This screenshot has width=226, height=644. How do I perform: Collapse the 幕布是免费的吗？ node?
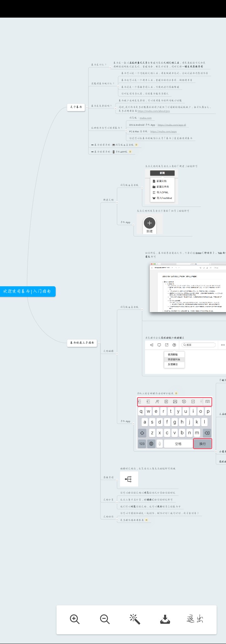coord(115,108)
